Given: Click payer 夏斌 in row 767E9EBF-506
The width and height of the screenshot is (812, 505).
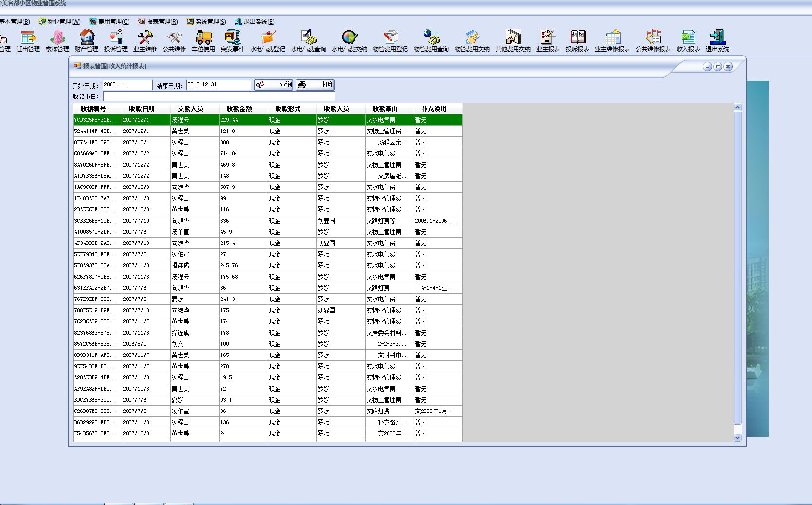Looking at the screenshot, I should [195, 299].
